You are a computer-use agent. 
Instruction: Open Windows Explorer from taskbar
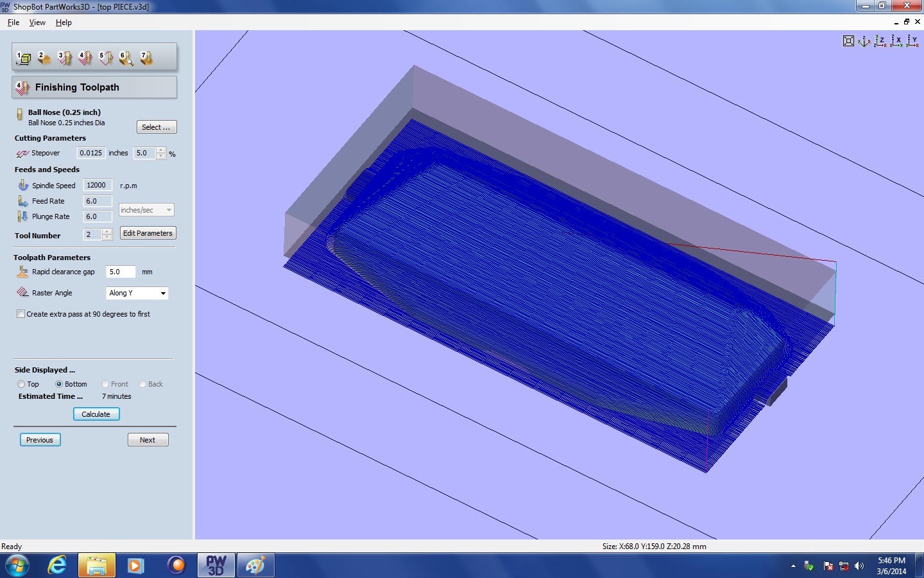(x=97, y=566)
